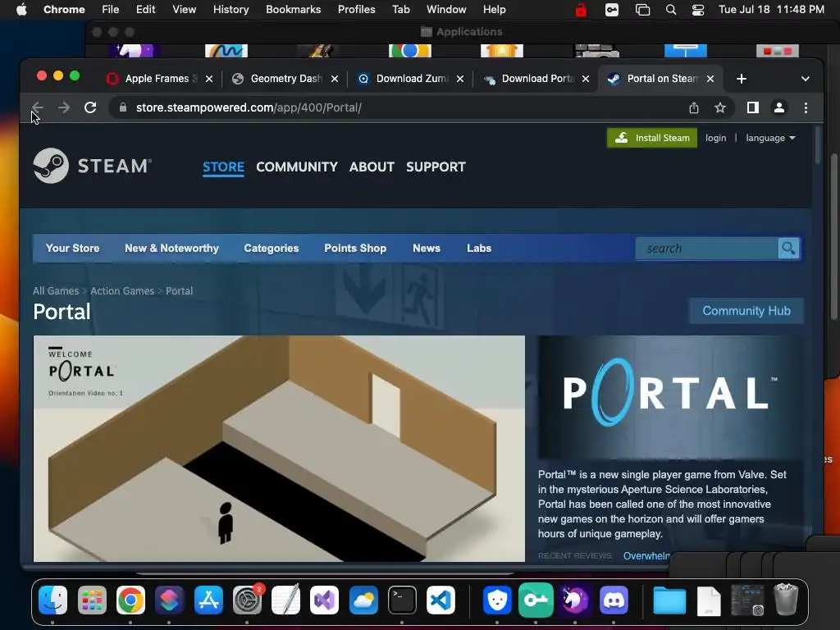Open Launchpad from the Dock
Screen dimensions: 840x630
pos(92,600)
